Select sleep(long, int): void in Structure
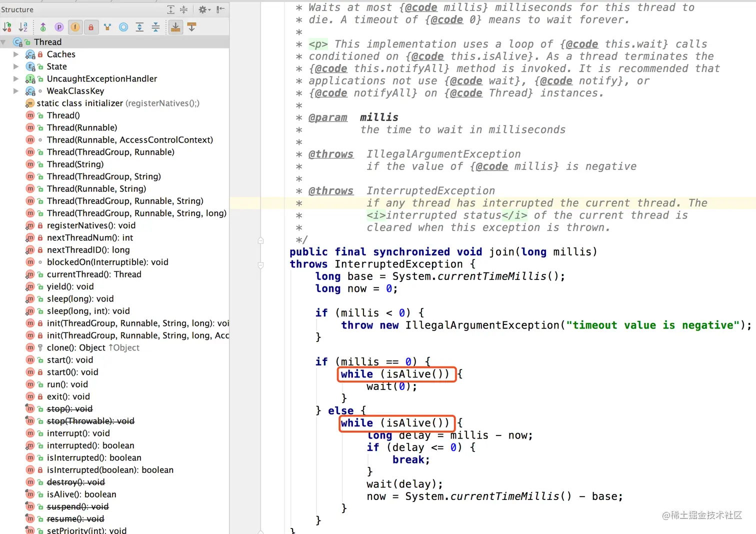The height and width of the screenshot is (534, 756). (x=88, y=311)
